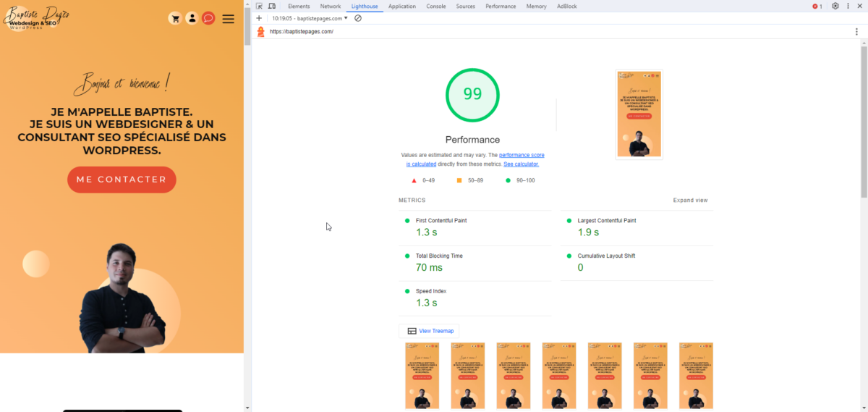This screenshot has width=868, height=412.
Task: Toggle the device toolbar icon
Action: click(272, 7)
